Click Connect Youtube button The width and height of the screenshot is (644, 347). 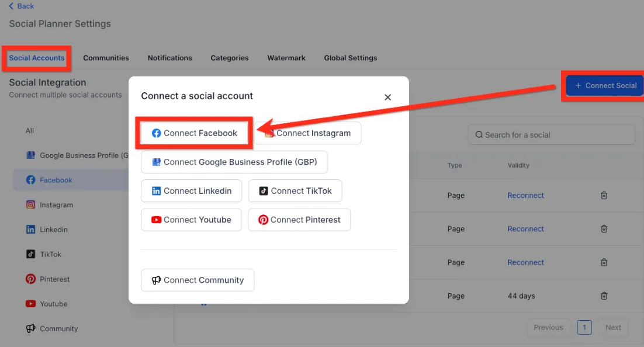192,220
